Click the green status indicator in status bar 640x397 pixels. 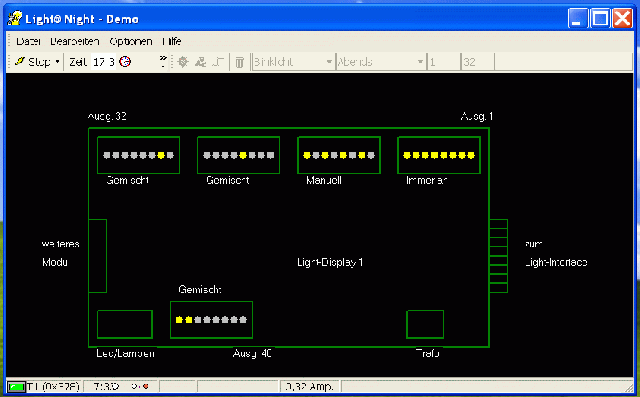16,386
